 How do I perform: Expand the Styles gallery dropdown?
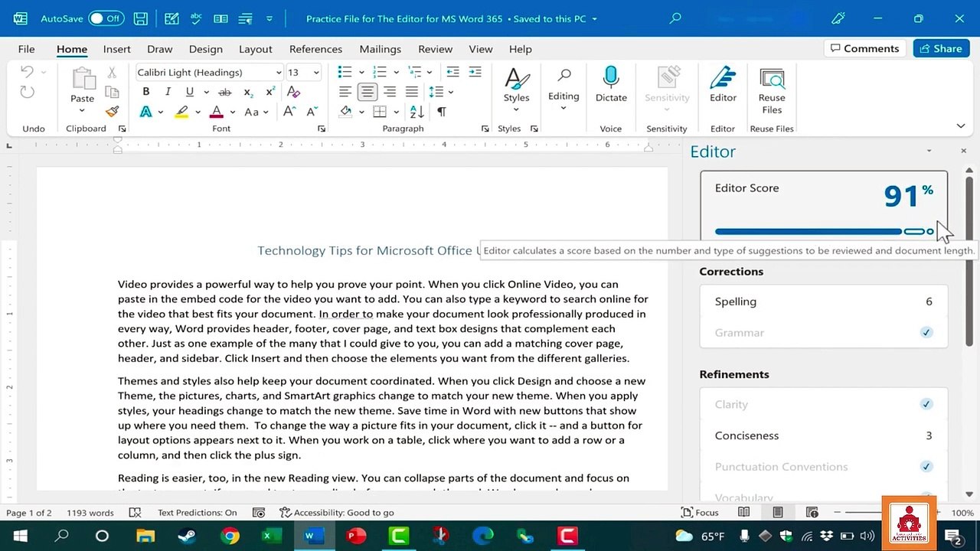516,109
